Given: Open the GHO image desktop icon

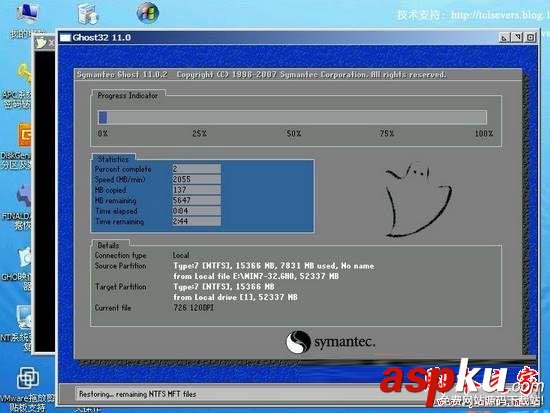Looking at the screenshot, I should [25, 257].
